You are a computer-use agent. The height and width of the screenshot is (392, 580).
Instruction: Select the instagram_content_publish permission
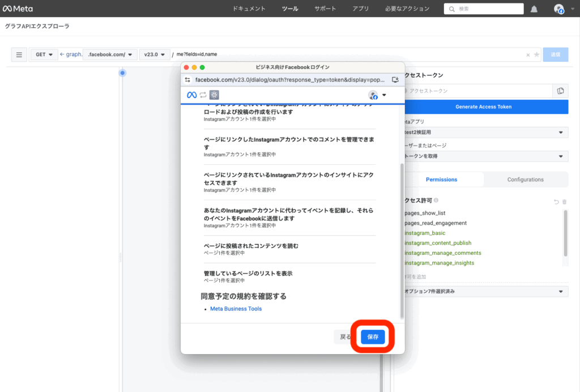pyautogui.click(x=438, y=243)
